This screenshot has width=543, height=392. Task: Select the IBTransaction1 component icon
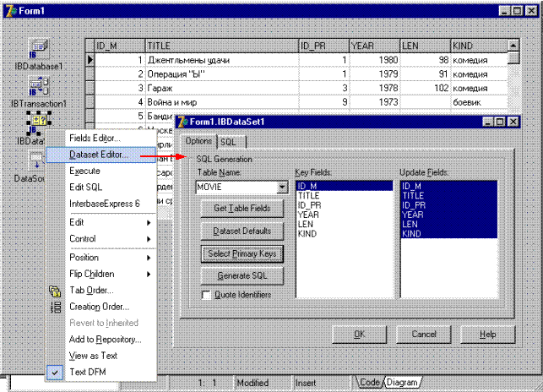click(x=38, y=86)
